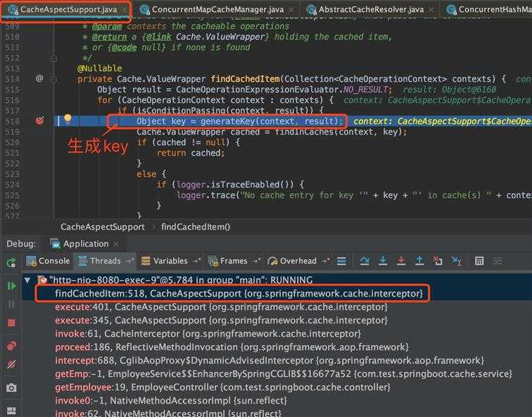532x417 pixels.
Task: Click the Rerun Application debug icon
Action: [x=11, y=263]
